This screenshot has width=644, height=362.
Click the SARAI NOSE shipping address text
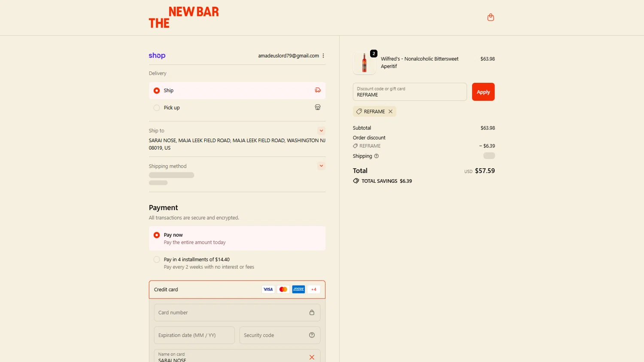coord(237,144)
